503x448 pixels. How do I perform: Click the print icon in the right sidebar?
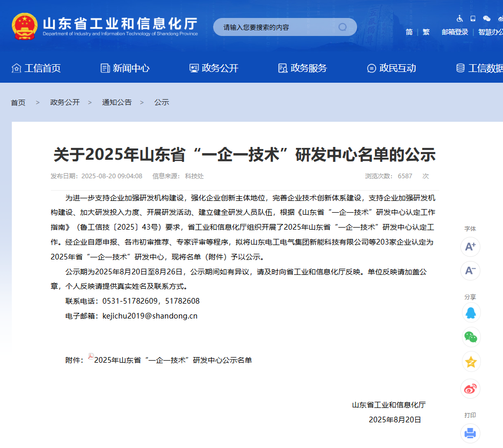(470, 434)
